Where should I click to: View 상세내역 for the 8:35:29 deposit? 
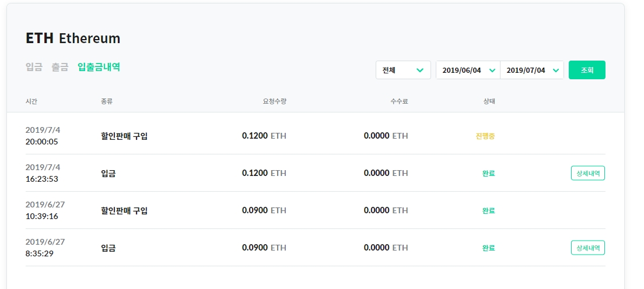pos(587,248)
